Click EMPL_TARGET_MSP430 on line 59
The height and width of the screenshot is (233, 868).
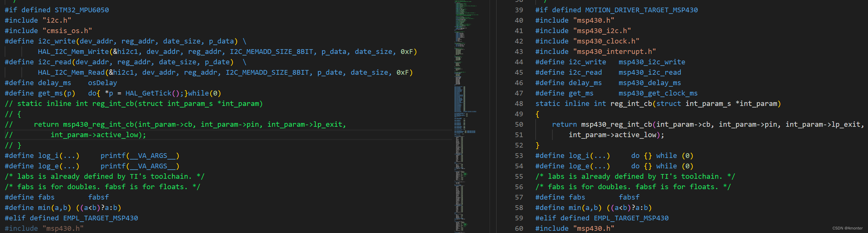pyautogui.click(x=631, y=218)
